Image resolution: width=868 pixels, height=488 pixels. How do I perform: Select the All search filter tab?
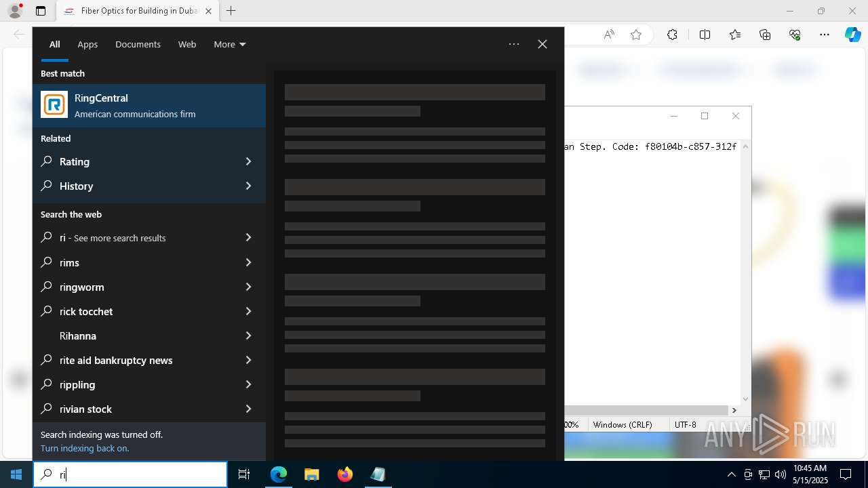(55, 44)
